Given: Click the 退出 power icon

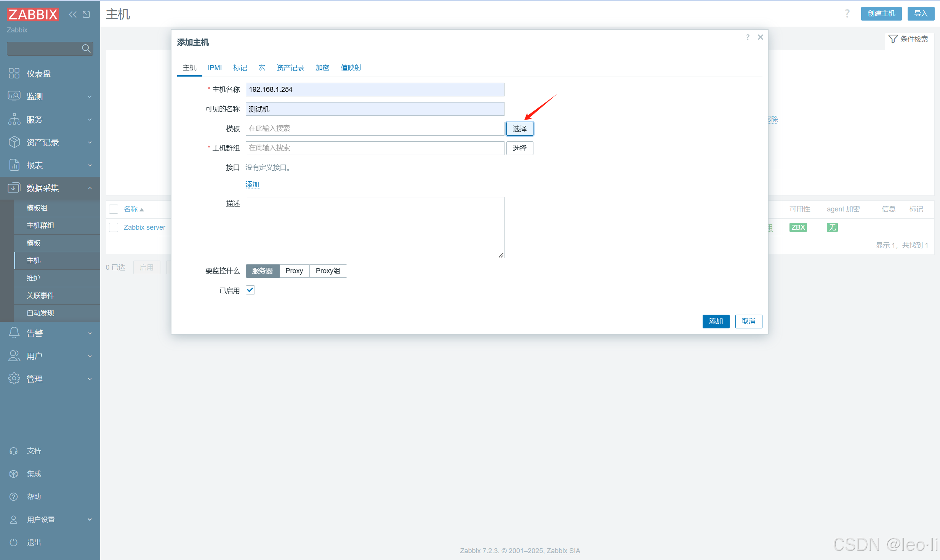Looking at the screenshot, I should coord(14,542).
